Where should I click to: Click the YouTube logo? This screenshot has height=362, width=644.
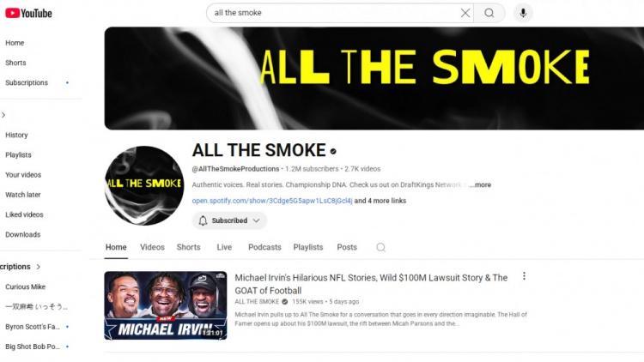point(28,13)
